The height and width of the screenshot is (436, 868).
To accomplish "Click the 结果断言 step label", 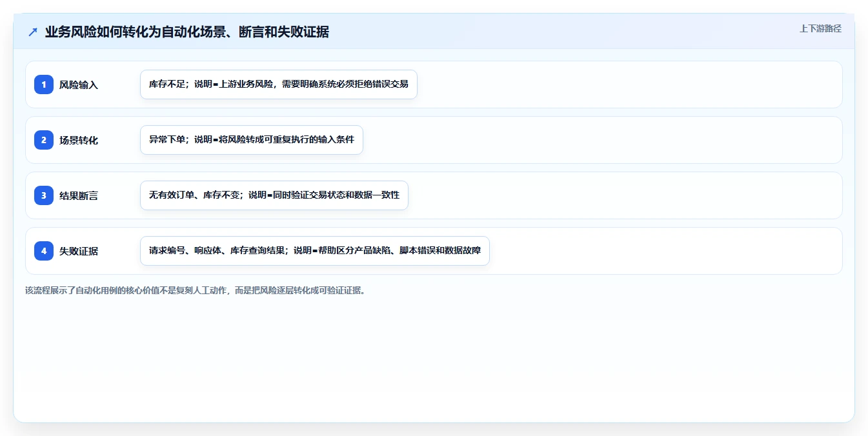I will pyautogui.click(x=79, y=195).
